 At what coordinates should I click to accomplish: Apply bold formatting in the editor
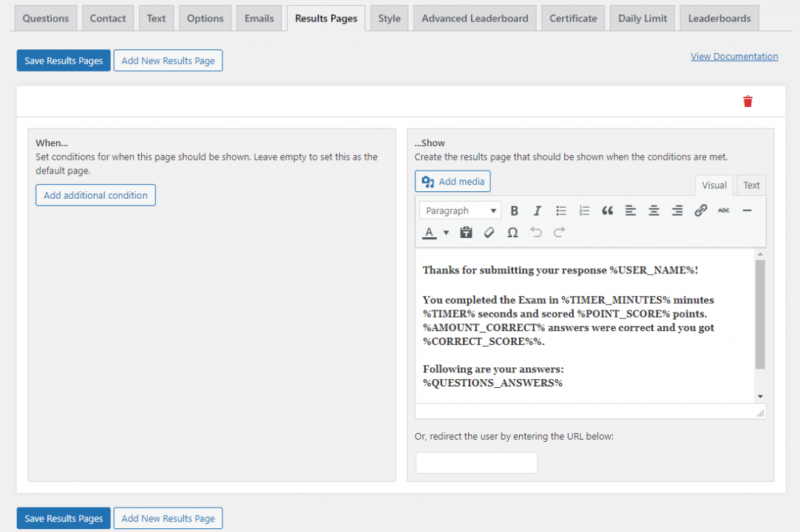click(x=515, y=210)
